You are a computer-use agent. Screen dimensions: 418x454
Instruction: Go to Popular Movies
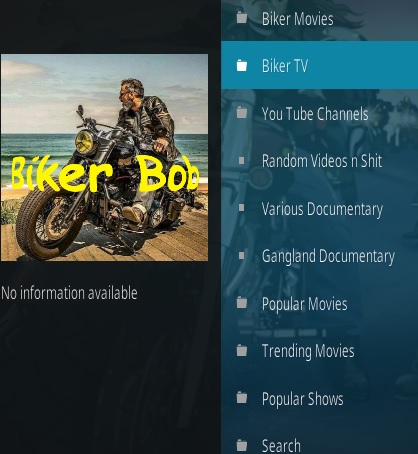(304, 304)
